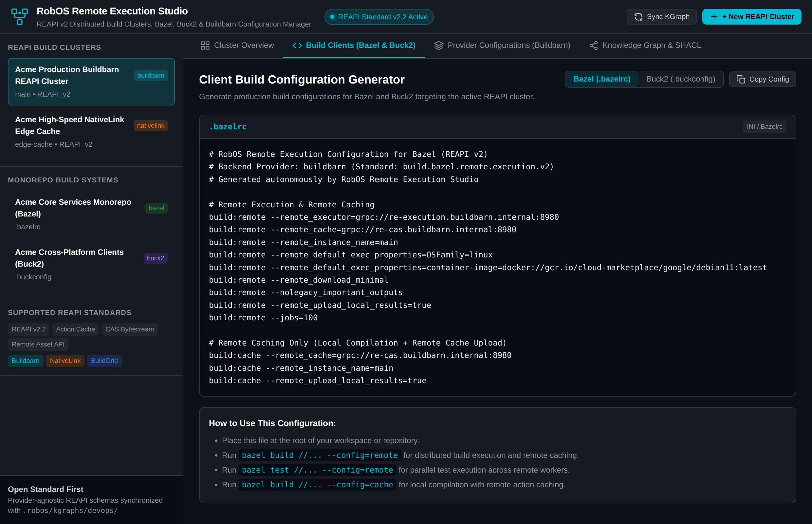
Task: Click the RobOS network logo icon
Action: click(19, 17)
